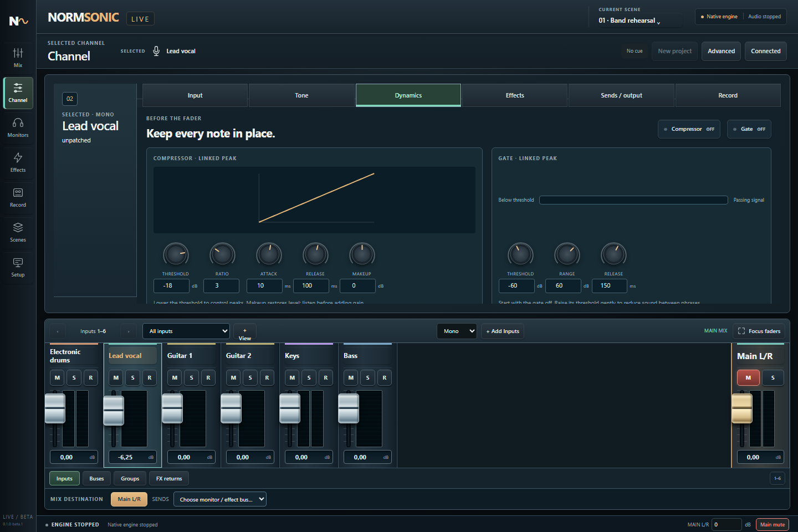798x532 pixels.
Task: Solo the Bass channel
Action: coord(368,378)
